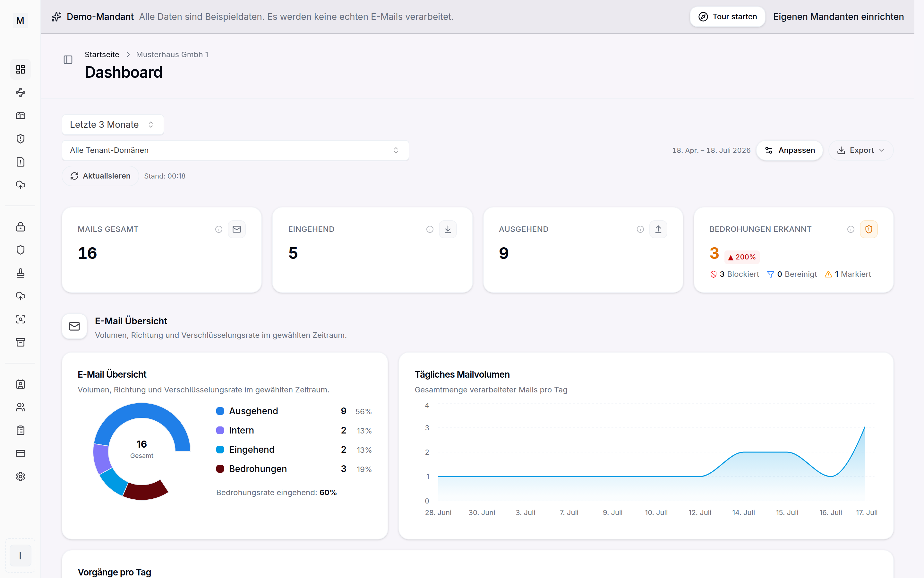Click the Anpassen button

[790, 150]
